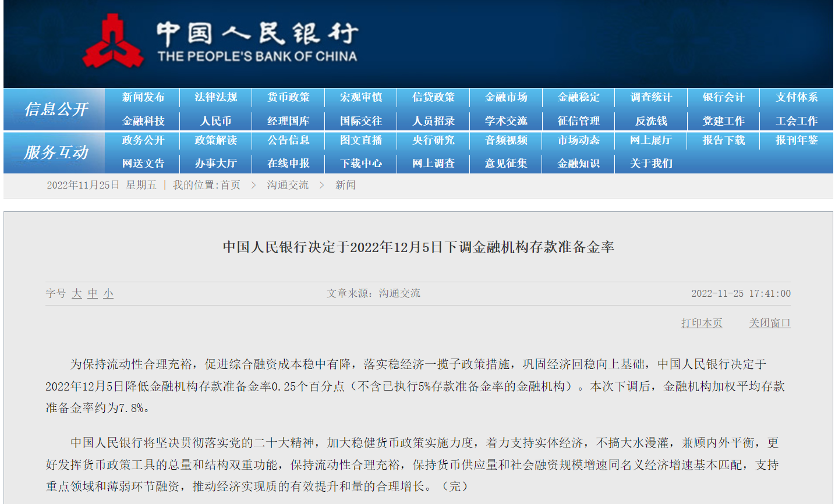Set font size to 大

(x=77, y=293)
